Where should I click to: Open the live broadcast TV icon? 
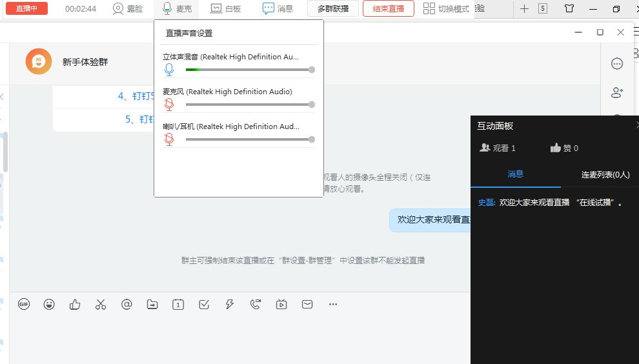(281, 305)
